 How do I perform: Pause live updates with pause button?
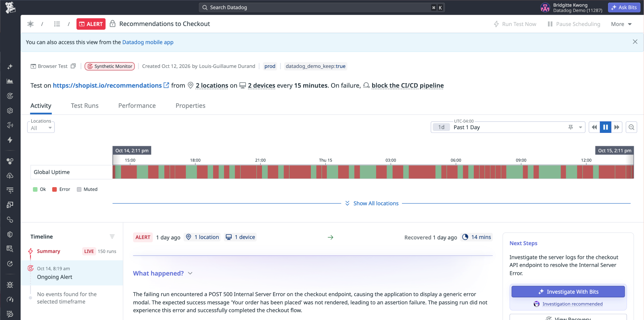click(605, 127)
